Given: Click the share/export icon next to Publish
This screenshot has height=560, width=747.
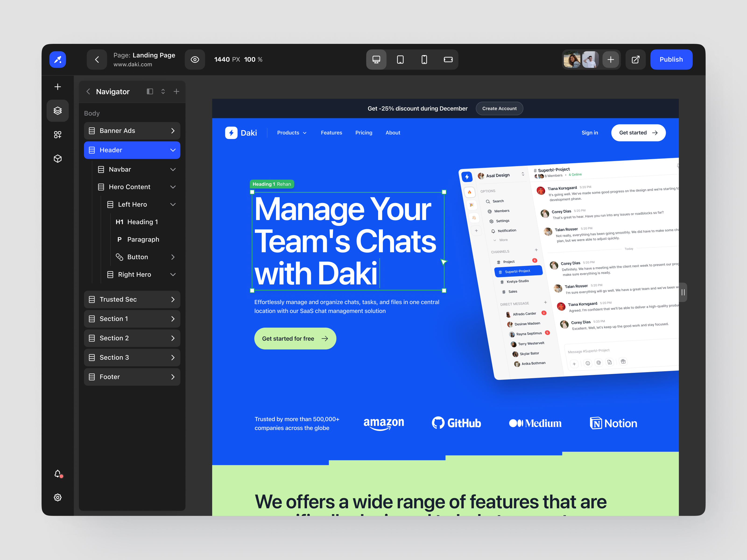Looking at the screenshot, I should click(636, 59).
